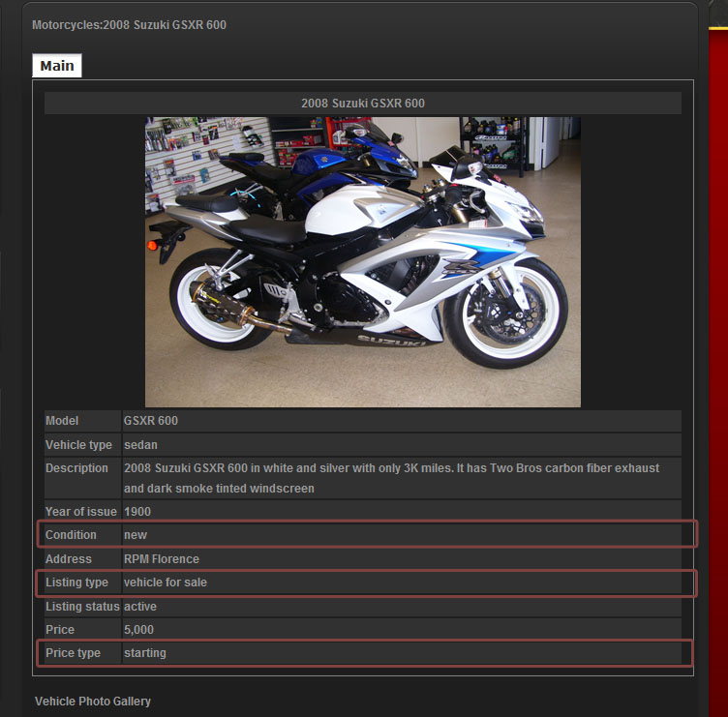The width and height of the screenshot is (728, 717).
Task: Select the price value 5,000
Action: click(x=139, y=630)
